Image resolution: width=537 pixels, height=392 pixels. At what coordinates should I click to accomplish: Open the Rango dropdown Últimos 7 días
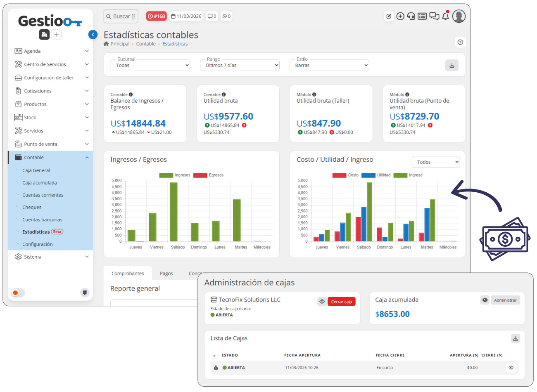pos(240,65)
